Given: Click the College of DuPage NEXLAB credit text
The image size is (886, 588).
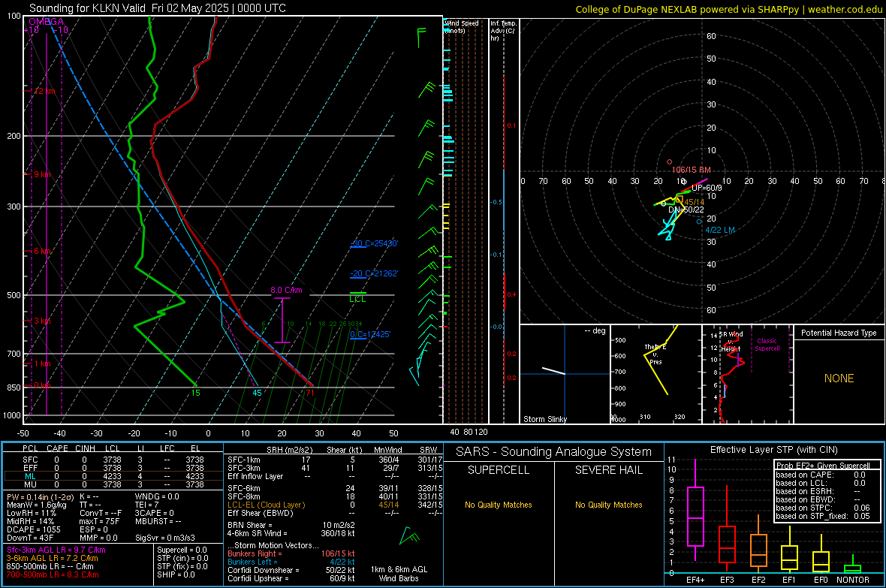Looking at the screenshot, I should (728, 9).
